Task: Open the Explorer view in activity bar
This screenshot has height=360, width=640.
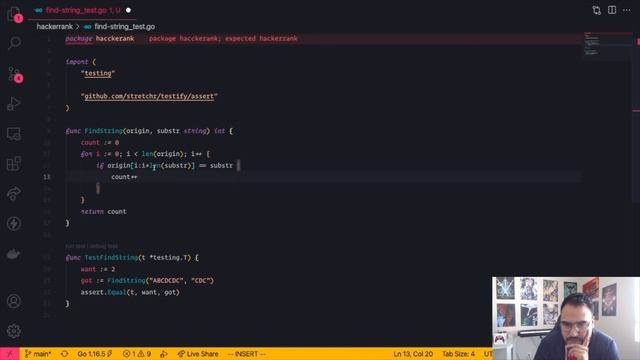Action: pos(14,13)
